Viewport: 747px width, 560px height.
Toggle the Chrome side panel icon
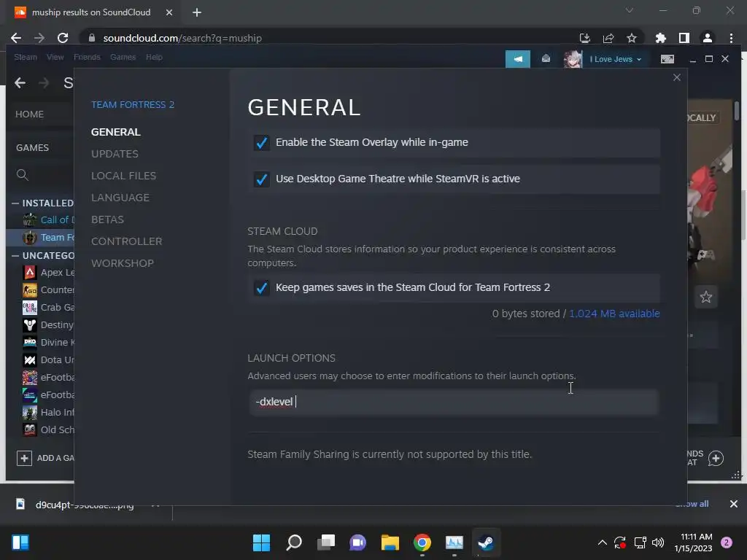[x=684, y=38]
